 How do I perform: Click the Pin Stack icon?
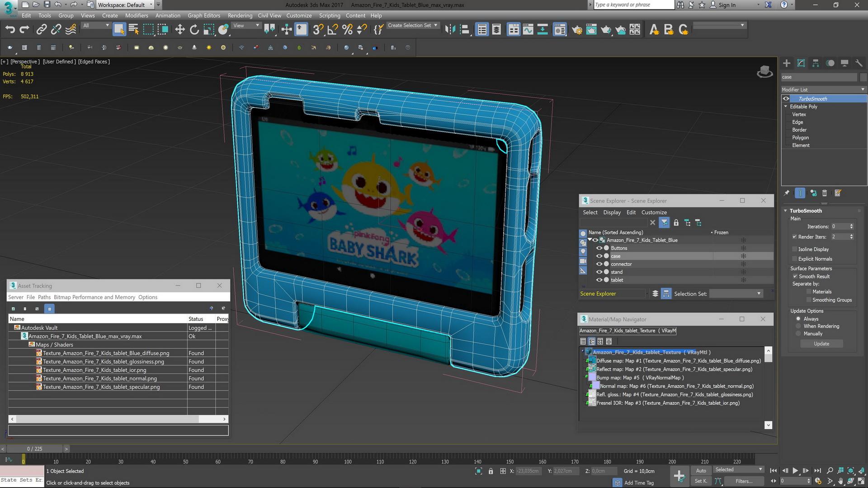[787, 193]
